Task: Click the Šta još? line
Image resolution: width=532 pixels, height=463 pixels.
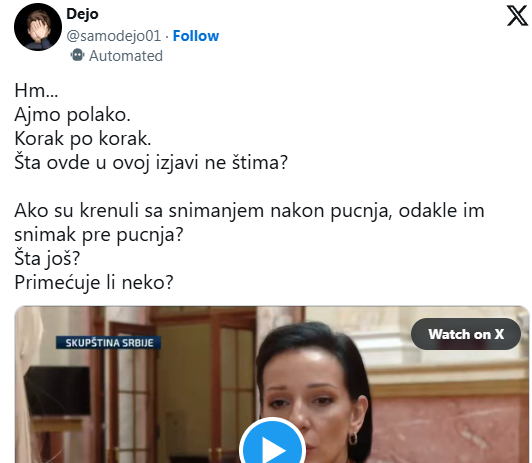Action: 47,258
